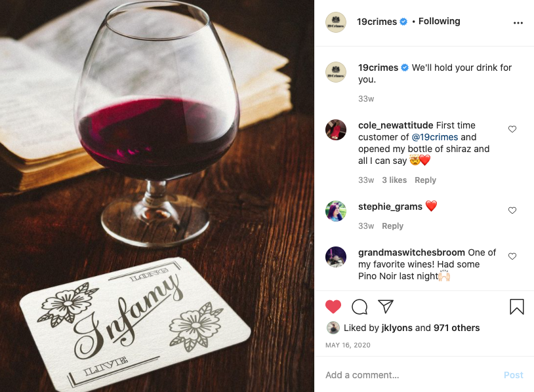View the 971 others who liked
The image size is (534, 392).
[x=457, y=328]
